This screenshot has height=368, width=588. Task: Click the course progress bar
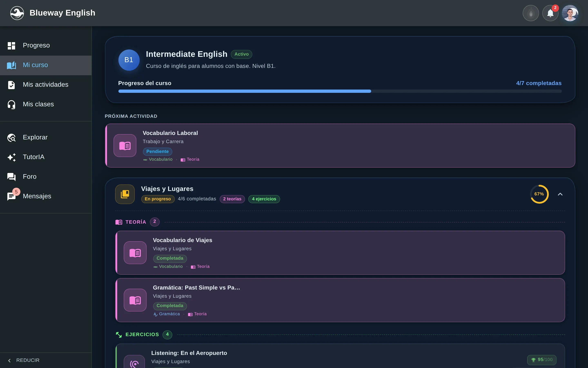(x=340, y=91)
